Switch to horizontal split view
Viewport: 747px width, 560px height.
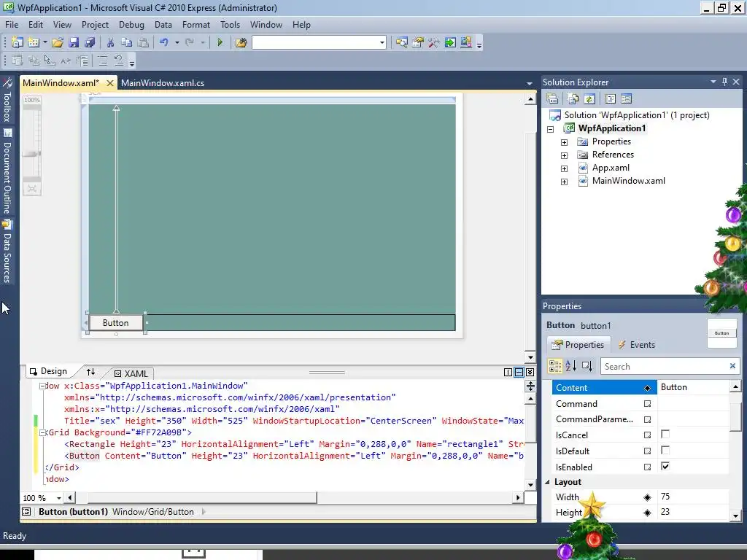(519, 373)
